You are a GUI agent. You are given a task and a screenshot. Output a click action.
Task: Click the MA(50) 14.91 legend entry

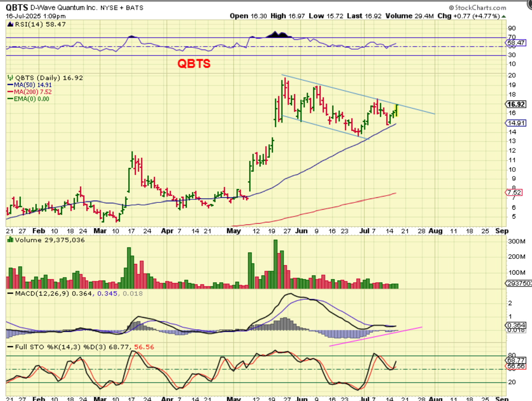(30, 85)
